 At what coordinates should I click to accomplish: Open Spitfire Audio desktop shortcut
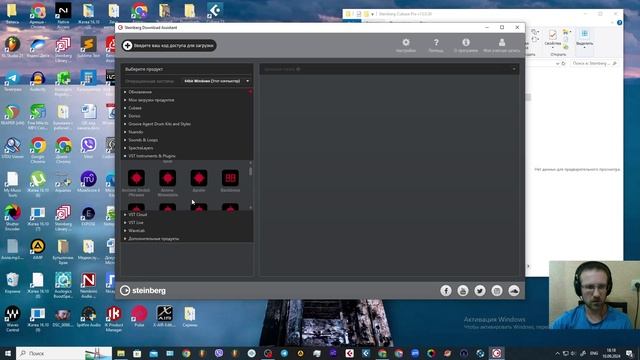[88, 316]
